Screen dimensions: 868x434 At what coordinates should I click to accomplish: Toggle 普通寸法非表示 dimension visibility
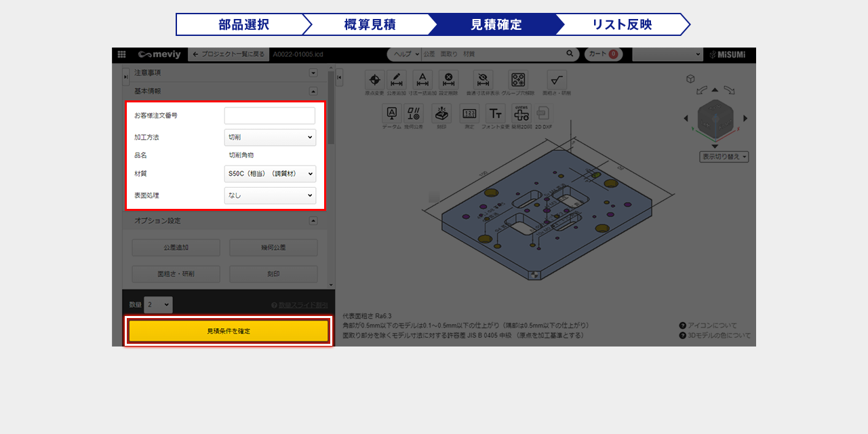coord(483,80)
